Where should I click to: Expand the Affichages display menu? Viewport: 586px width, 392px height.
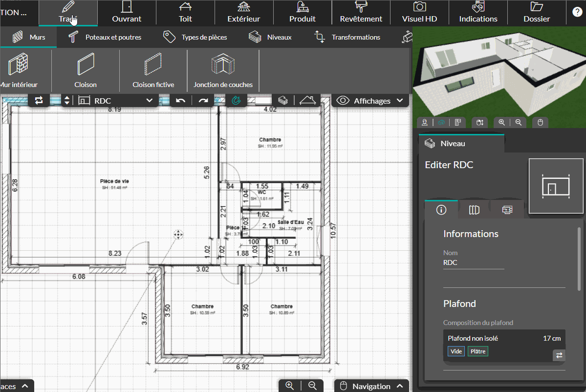pyautogui.click(x=371, y=101)
